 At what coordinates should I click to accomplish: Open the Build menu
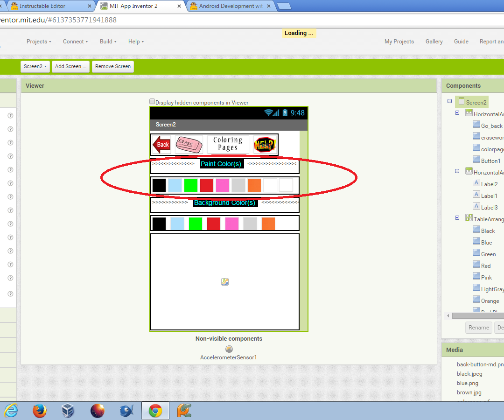click(107, 42)
